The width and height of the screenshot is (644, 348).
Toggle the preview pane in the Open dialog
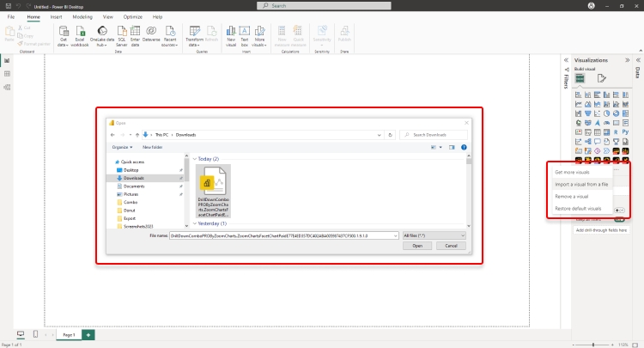coord(452,148)
